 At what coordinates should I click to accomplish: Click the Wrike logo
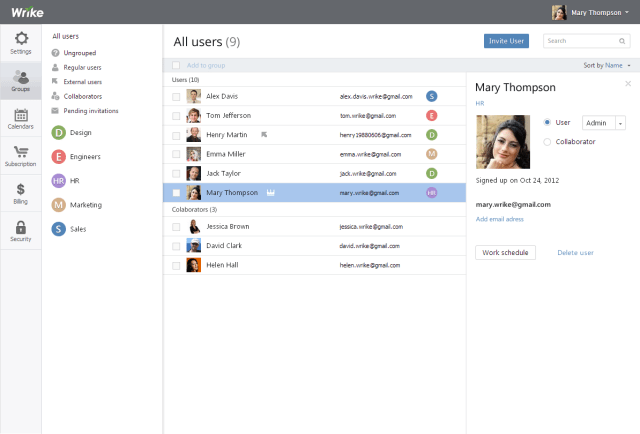click(27, 12)
